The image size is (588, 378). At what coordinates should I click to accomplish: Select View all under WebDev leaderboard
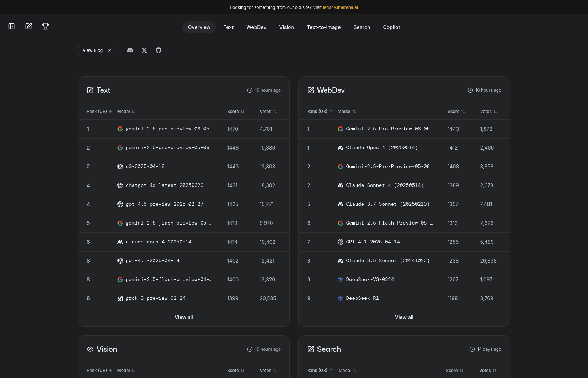404,317
